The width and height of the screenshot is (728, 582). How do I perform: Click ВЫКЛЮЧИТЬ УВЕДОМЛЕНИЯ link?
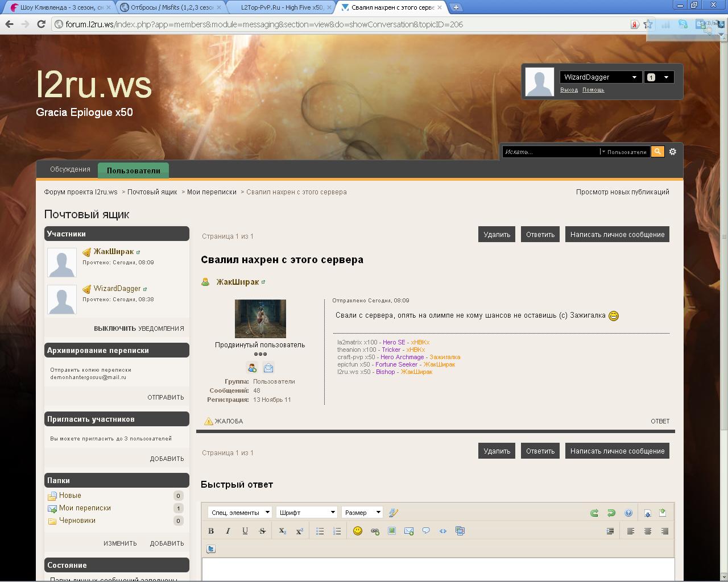[139, 329]
